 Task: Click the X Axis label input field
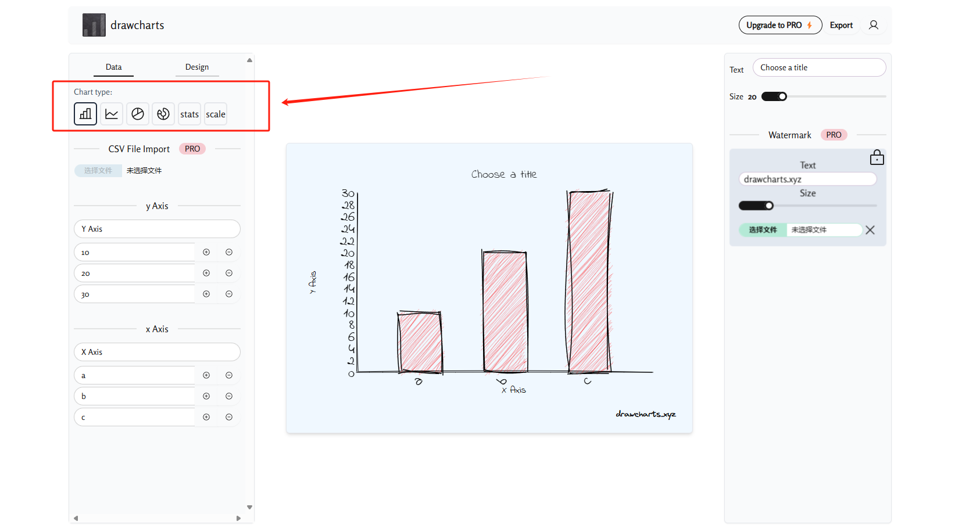click(157, 352)
